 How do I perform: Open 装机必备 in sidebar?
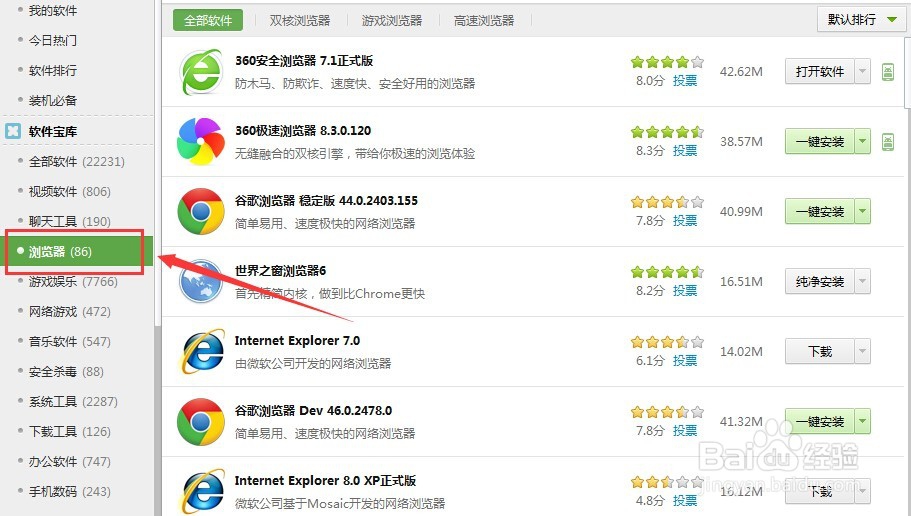point(52,101)
